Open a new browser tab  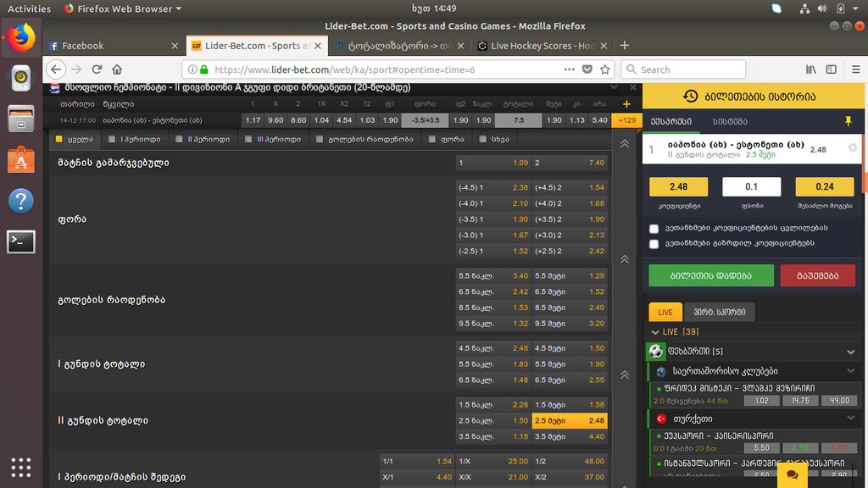coord(625,46)
